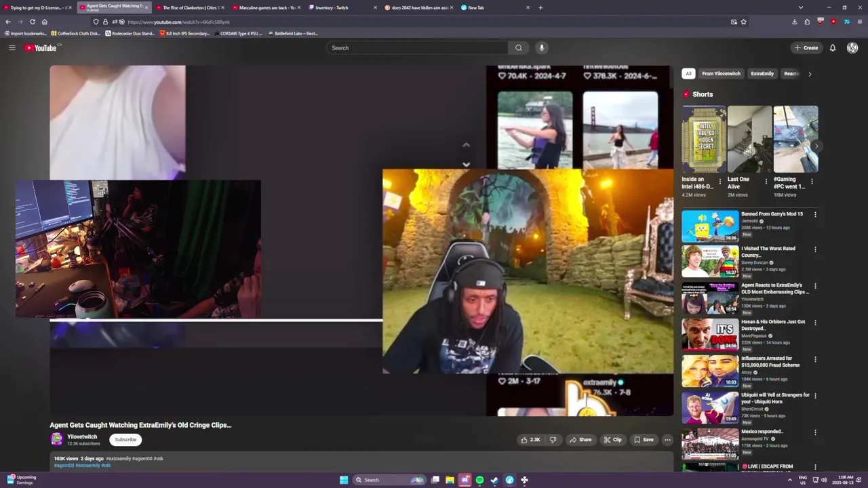Save the video to a playlist
The image size is (868, 488).
point(644,440)
